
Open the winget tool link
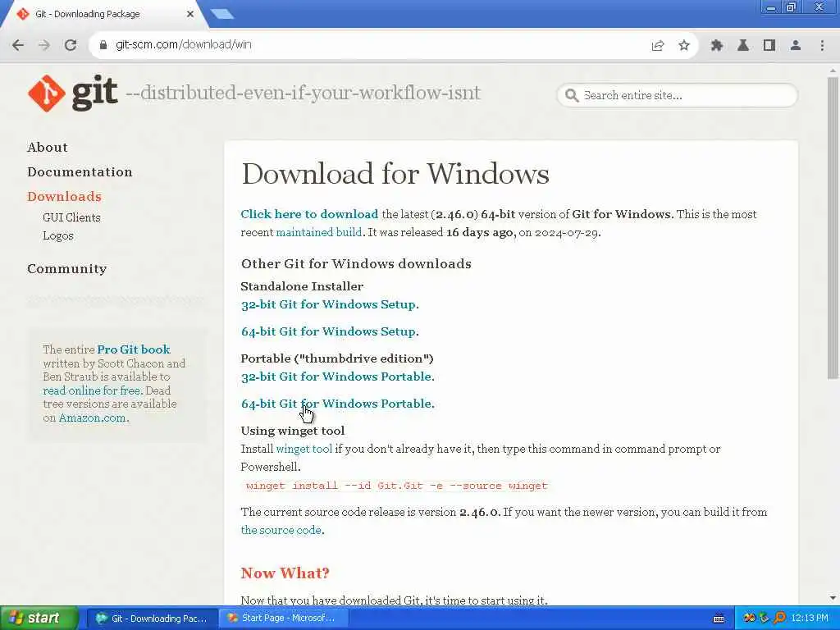click(x=304, y=449)
